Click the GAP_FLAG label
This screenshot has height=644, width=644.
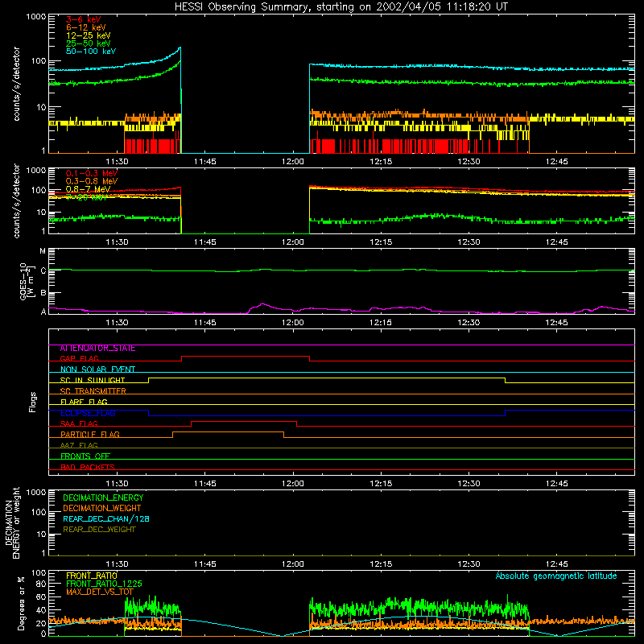pyautogui.click(x=79, y=359)
